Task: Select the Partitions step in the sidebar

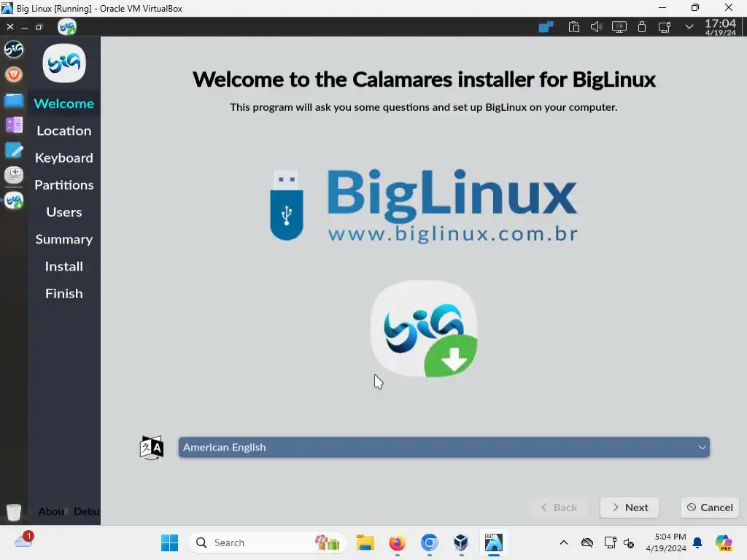Action: pyautogui.click(x=64, y=184)
